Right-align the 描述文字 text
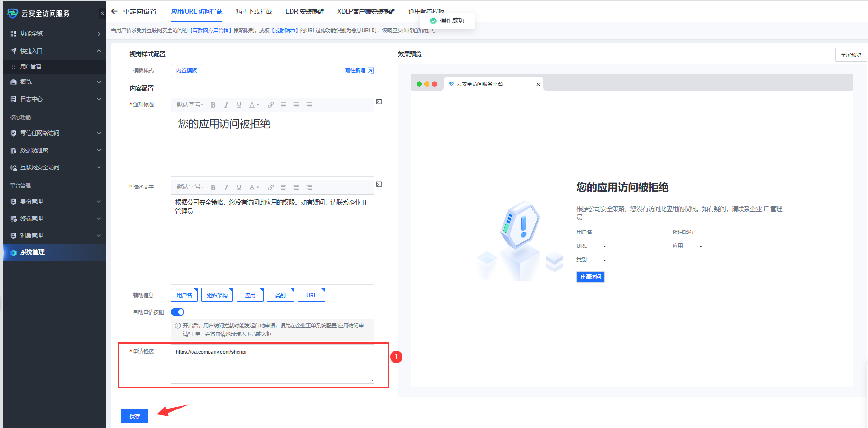868x428 pixels. (x=309, y=187)
